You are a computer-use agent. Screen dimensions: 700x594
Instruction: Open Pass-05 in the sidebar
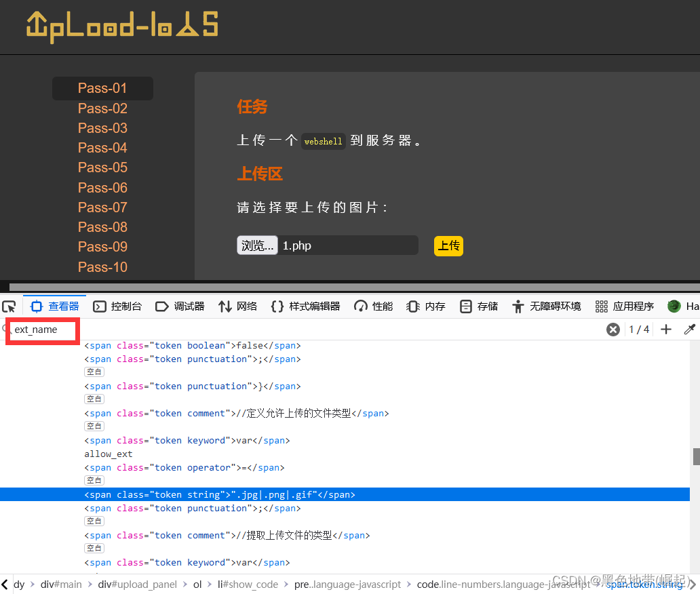(x=102, y=167)
